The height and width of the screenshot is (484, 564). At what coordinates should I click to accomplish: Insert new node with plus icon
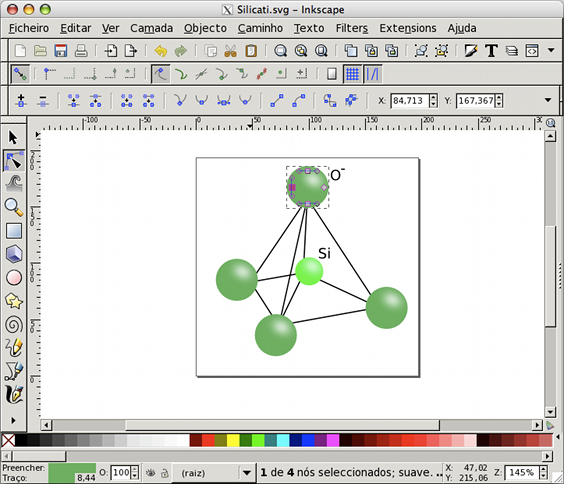click(21, 101)
